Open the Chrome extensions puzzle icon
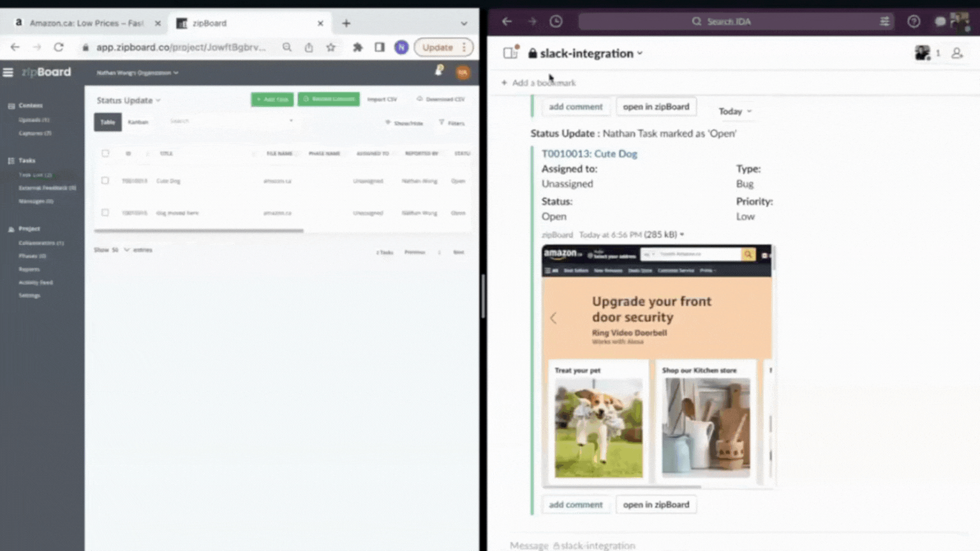 [357, 47]
